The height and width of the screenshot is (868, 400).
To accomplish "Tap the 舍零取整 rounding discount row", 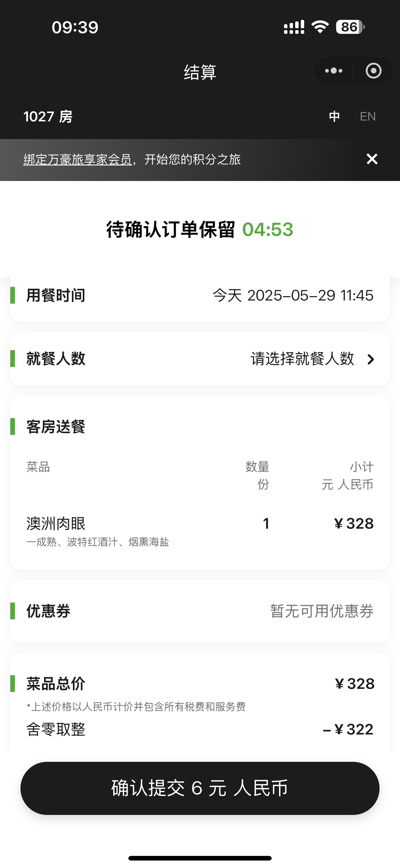I will click(200, 730).
